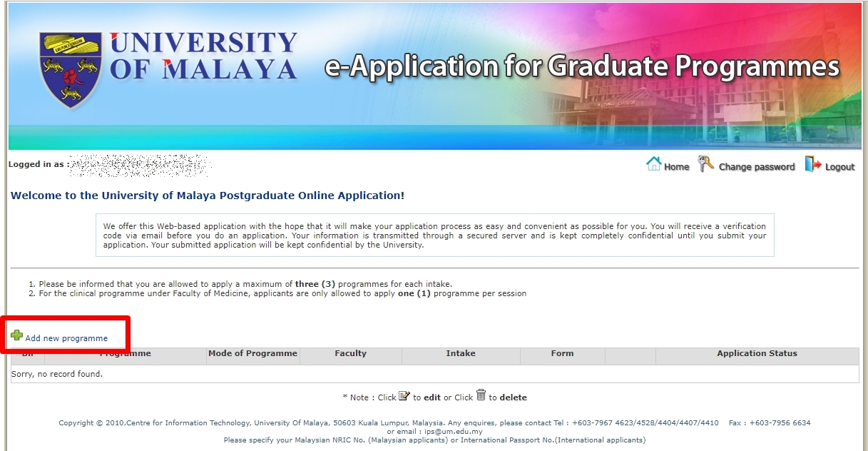868x451 pixels.
Task: Click the Faculty of Medicine clinical programme notice
Action: [x=282, y=293]
